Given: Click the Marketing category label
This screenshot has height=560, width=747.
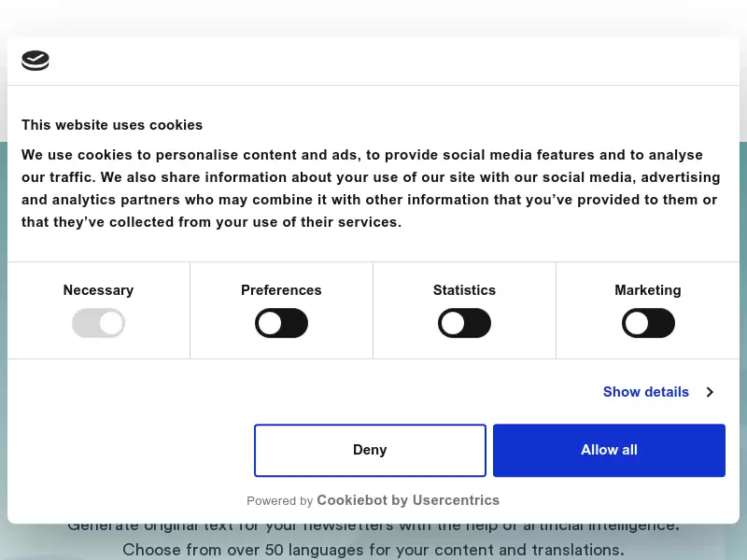Looking at the screenshot, I should [x=648, y=290].
